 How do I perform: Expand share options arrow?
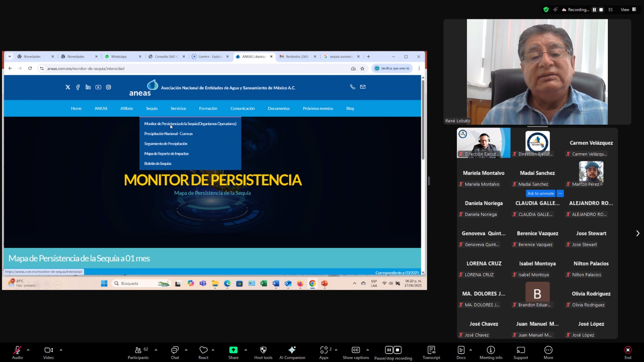[x=246, y=350]
